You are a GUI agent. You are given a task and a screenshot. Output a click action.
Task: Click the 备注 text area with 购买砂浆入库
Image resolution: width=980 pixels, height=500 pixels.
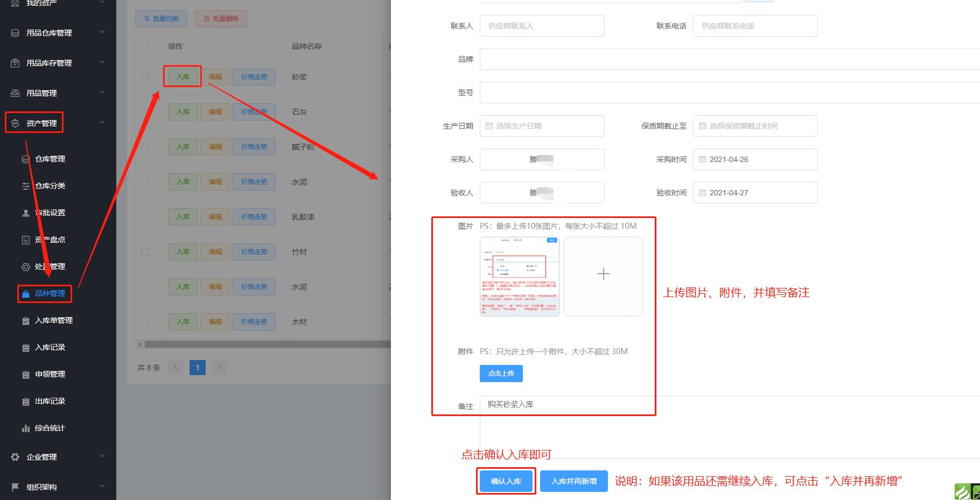(730, 427)
